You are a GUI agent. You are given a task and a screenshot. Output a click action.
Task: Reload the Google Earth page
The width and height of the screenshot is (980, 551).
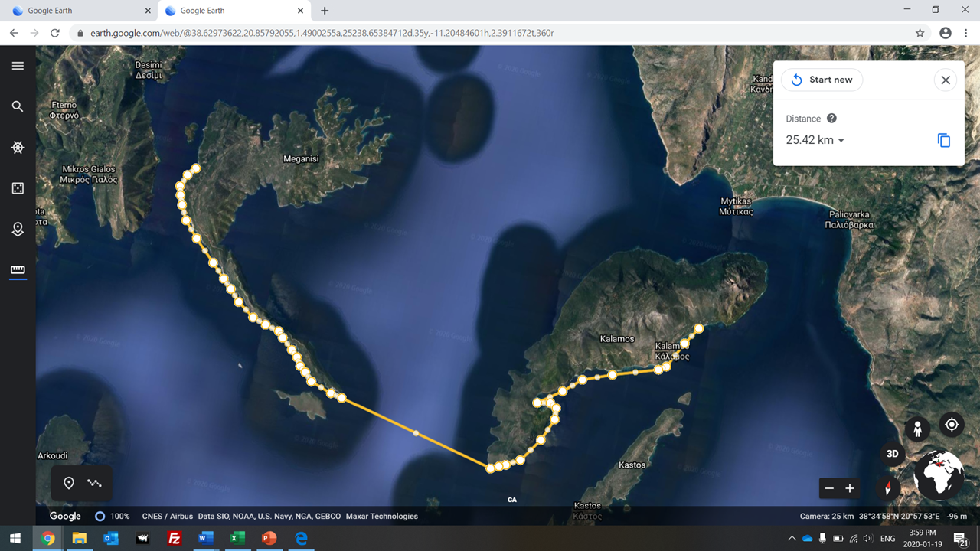point(54,33)
